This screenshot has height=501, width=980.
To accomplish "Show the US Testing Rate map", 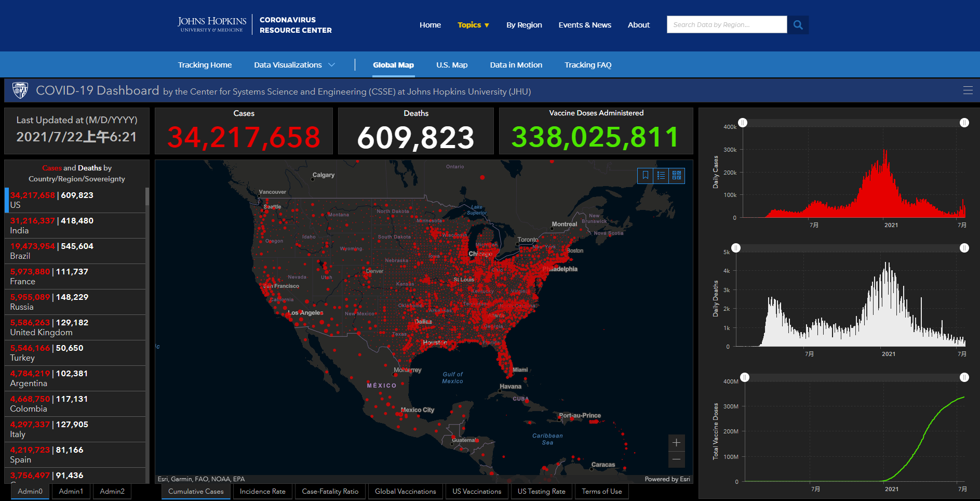I will (542, 492).
